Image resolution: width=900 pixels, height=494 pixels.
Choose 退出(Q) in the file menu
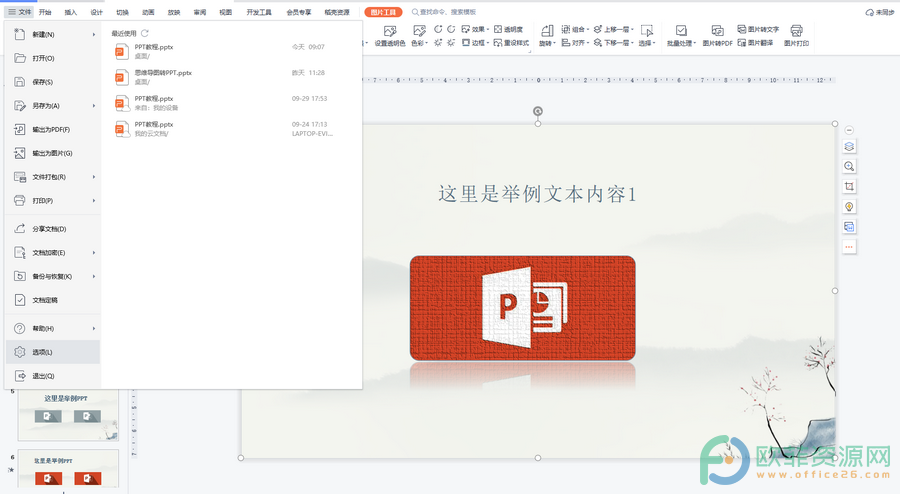pyautogui.click(x=53, y=376)
